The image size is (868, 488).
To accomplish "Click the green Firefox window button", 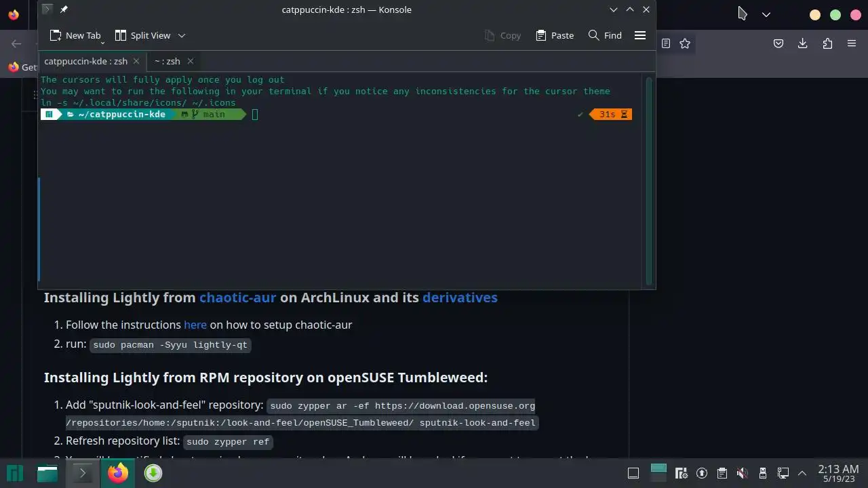I will point(835,14).
